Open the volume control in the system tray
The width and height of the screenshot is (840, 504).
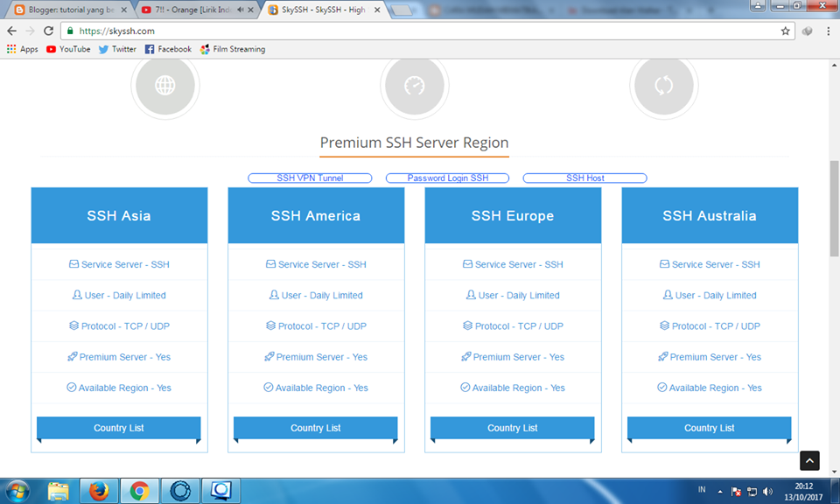768,490
